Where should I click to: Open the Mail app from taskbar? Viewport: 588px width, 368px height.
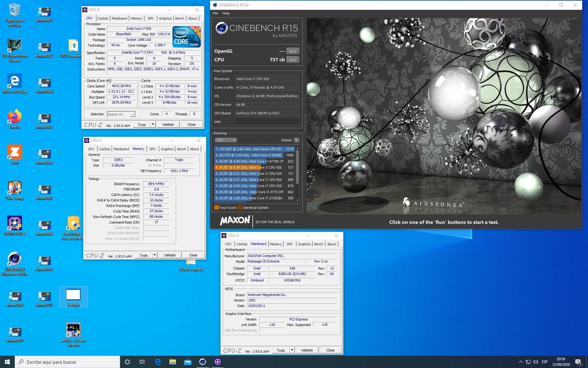[187, 362]
